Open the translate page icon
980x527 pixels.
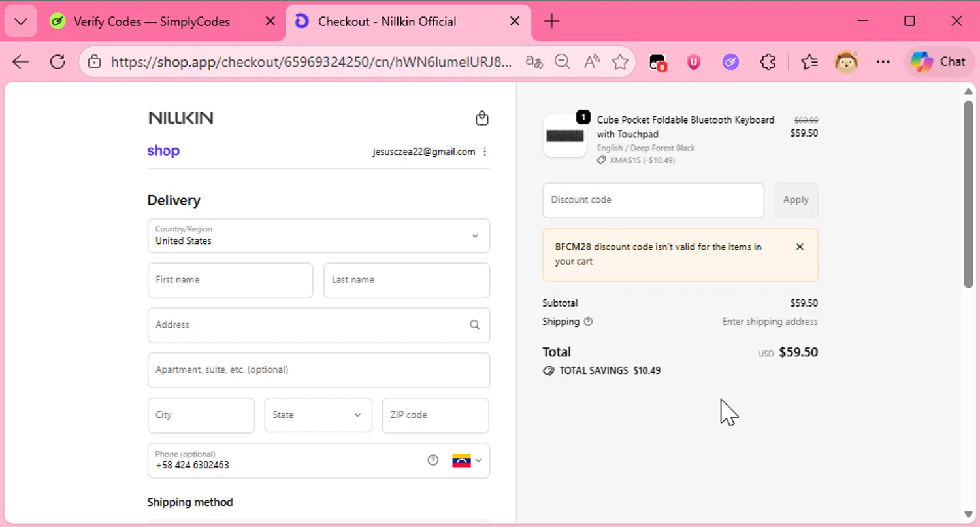click(534, 62)
